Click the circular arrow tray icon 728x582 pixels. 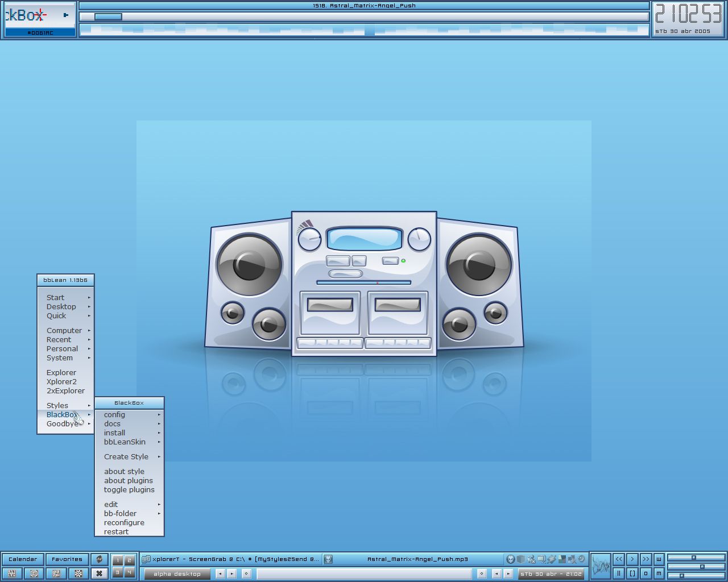coord(581,559)
